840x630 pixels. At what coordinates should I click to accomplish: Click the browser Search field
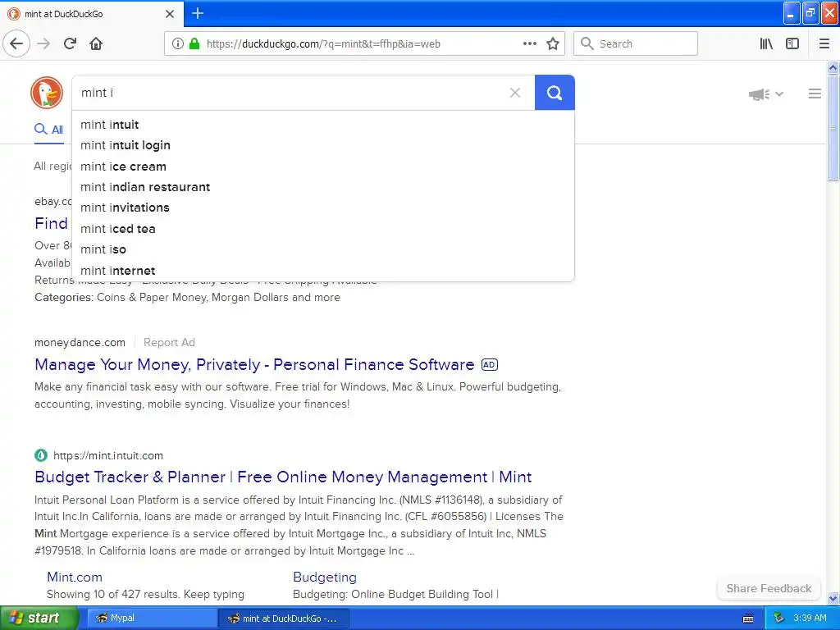tap(636, 44)
